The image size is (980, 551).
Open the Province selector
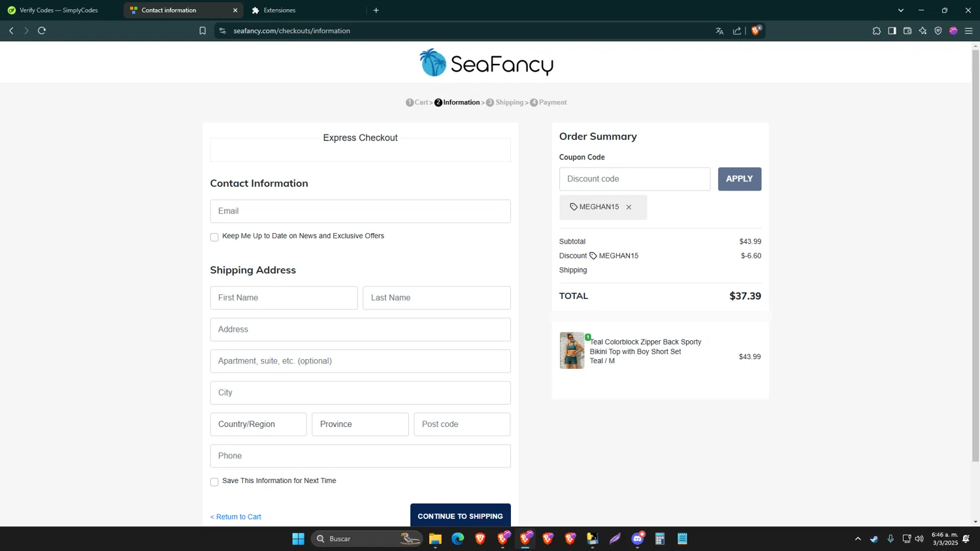(360, 424)
